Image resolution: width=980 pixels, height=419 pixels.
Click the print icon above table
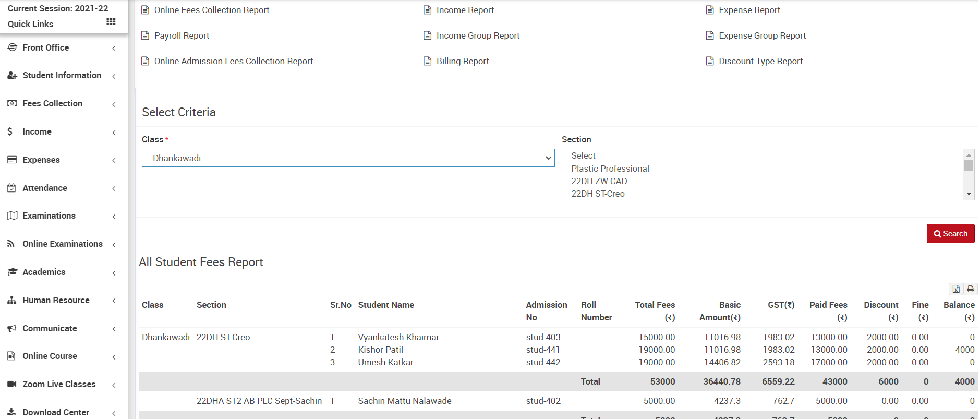tap(970, 289)
